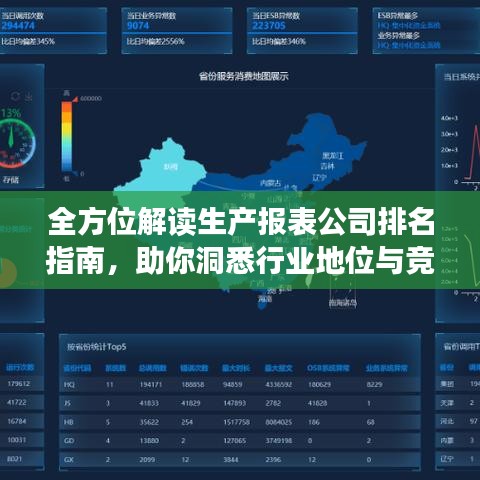Click the 业务系统异常 column header
The height and width of the screenshot is (480, 480).
(387, 368)
